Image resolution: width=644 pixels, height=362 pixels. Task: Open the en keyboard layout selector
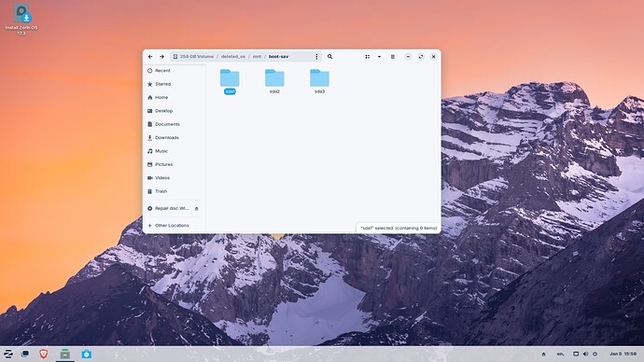(x=560, y=354)
